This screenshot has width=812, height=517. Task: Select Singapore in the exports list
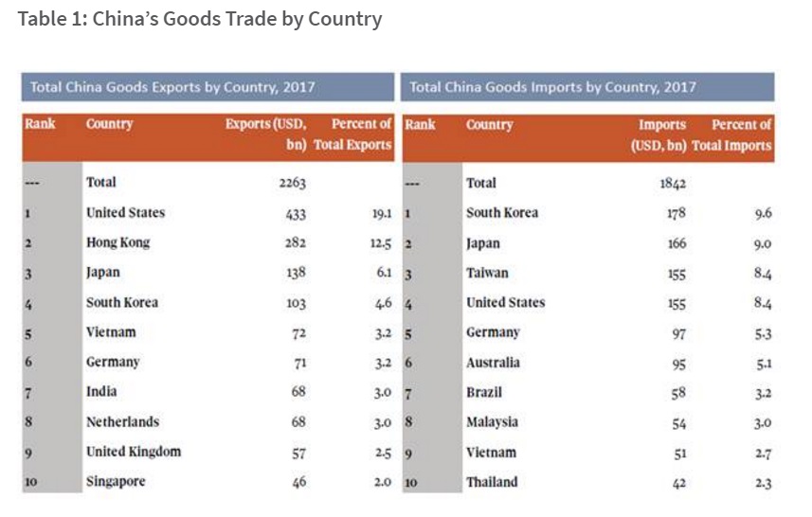click(116, 482)
